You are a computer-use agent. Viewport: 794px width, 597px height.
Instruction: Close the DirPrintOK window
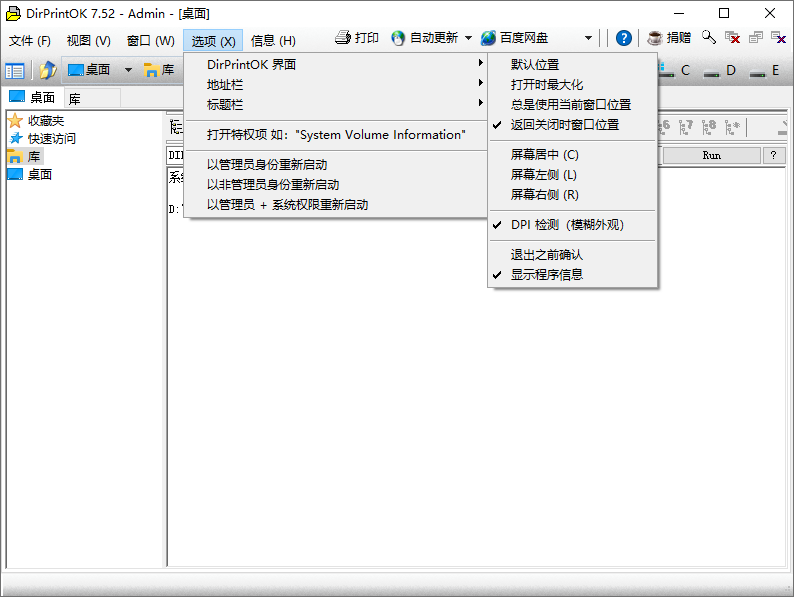(770, 13)
